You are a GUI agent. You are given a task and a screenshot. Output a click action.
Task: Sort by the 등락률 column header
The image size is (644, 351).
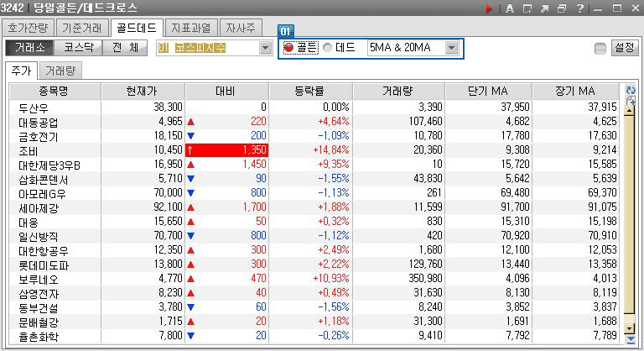(x=310, y=91)
